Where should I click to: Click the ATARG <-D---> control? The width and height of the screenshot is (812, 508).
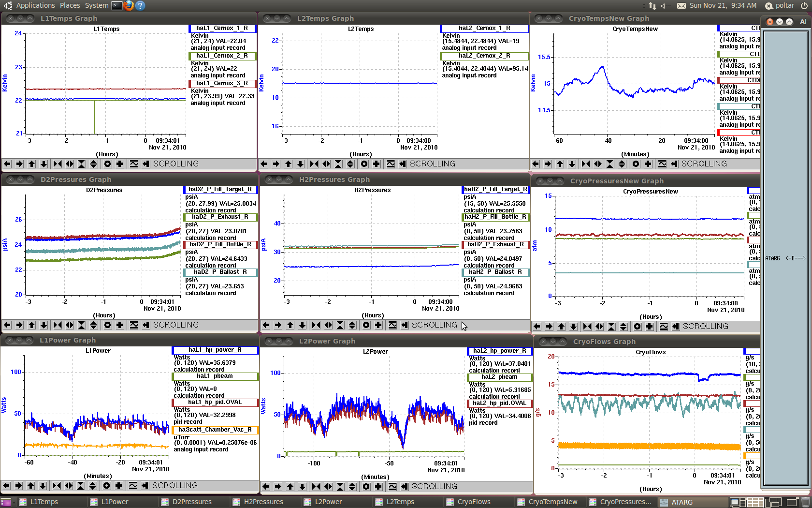(785, 258)
